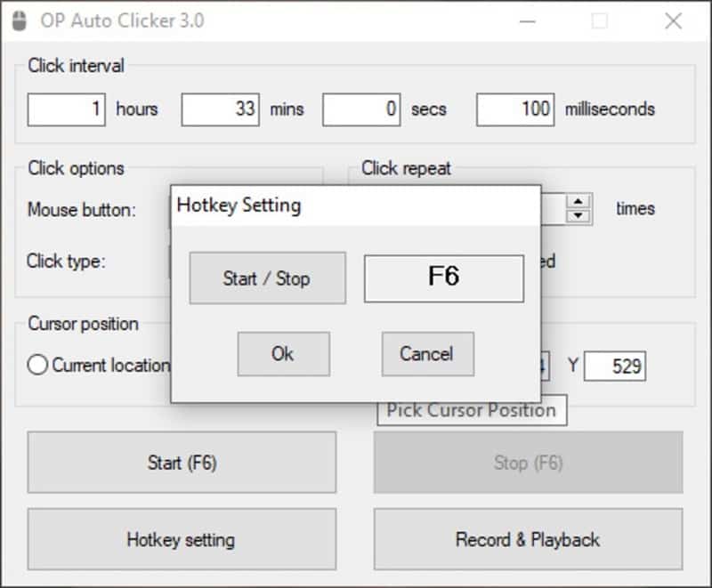Edit the mins value showing 33

click(218, 109)
